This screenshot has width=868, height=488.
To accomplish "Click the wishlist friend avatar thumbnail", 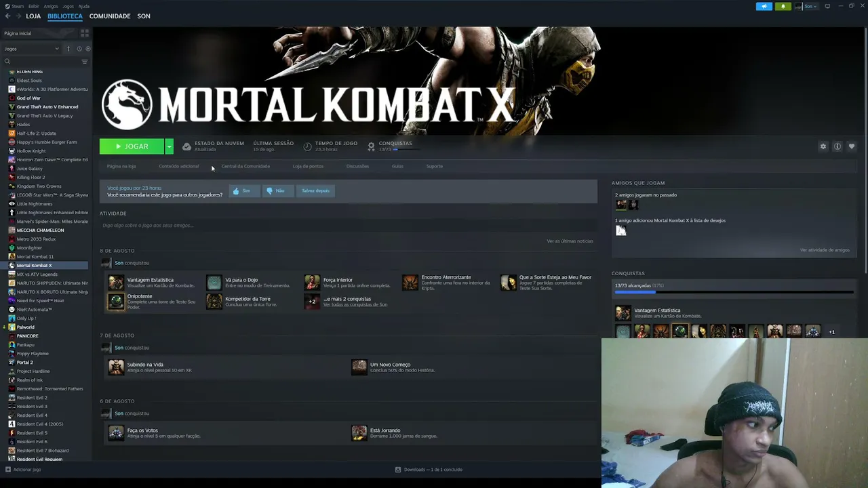I will (x=620, y=230).
